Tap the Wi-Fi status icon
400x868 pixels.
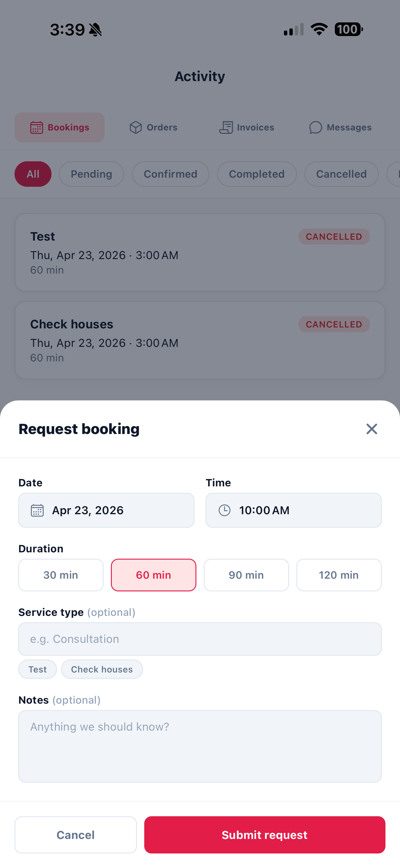[x=319, y=29]
